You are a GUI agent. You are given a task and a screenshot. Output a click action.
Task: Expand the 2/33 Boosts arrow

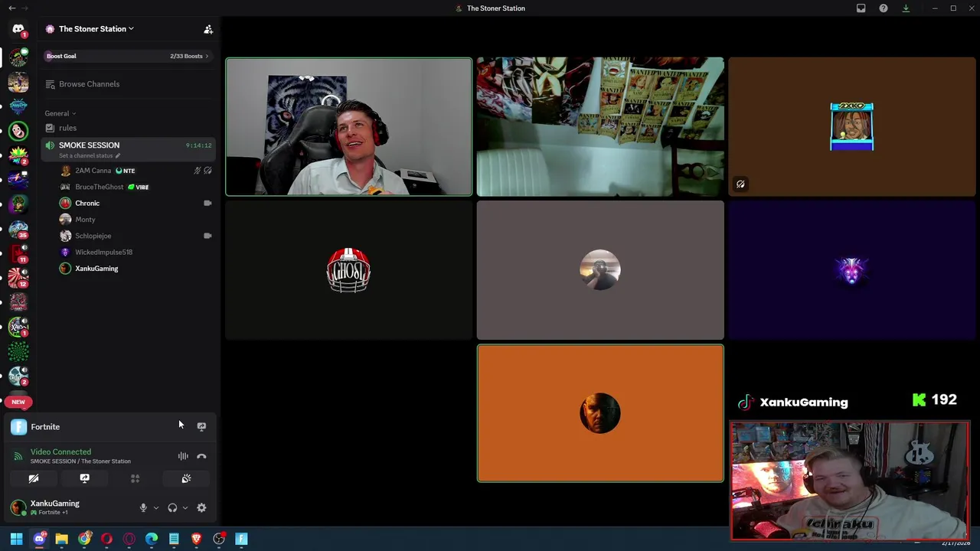pyautogui.click(x=206, y=56)
